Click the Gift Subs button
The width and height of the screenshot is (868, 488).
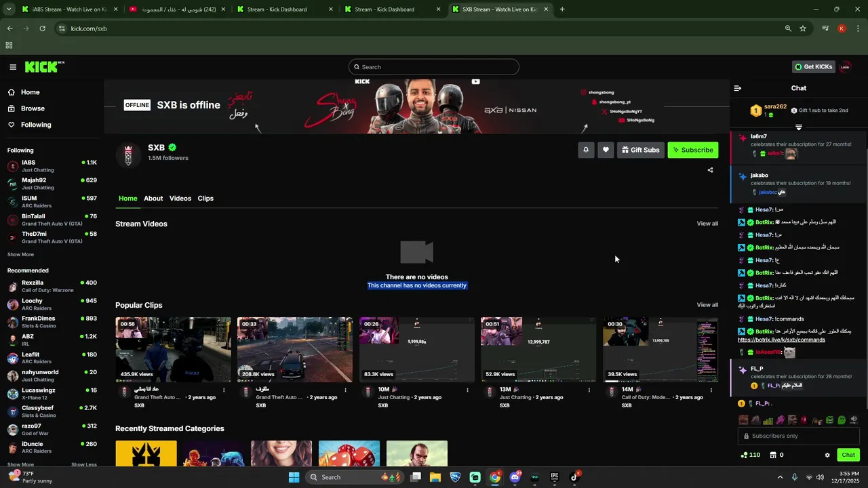pyautogui.click(x=640, y=150)
